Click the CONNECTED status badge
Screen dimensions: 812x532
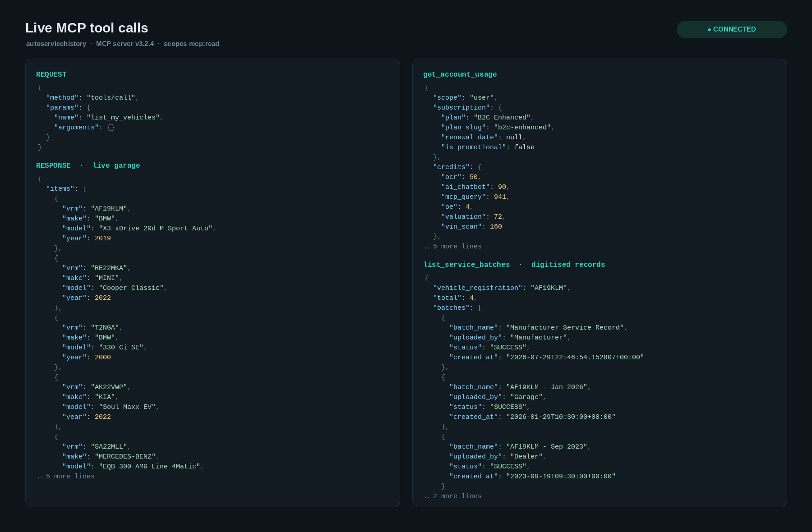click(732, 29)
